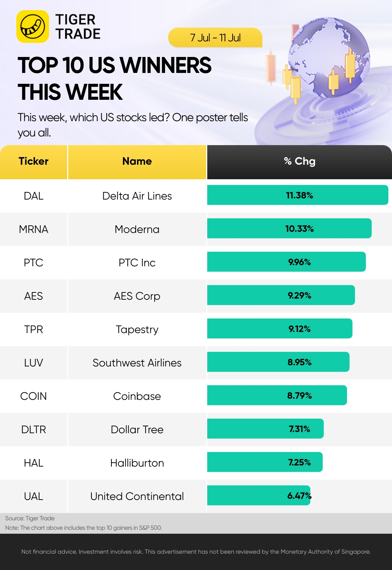Click the PTC Inc company name
The width and height of the screenshot is (392, 570).
tap(137, 263)
